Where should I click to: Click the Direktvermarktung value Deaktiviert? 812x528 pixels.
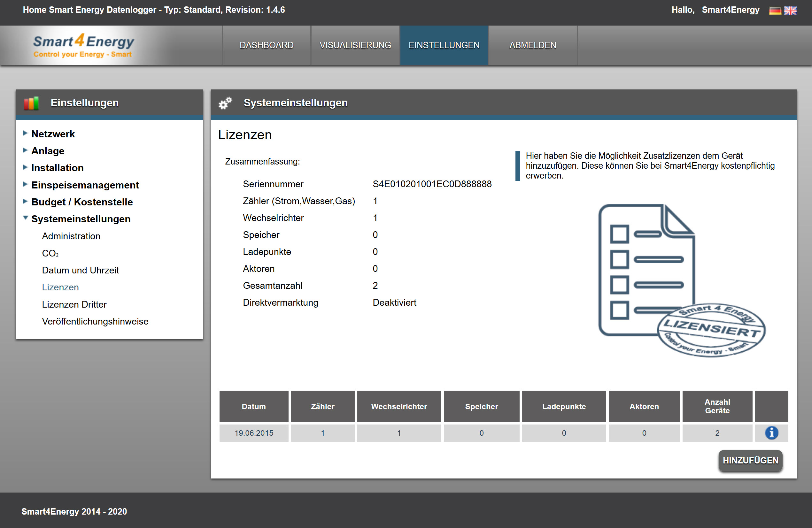(x=394, y=302)
